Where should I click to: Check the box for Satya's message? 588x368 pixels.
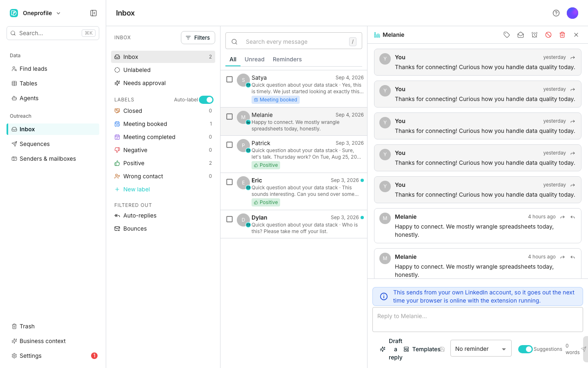229,79
